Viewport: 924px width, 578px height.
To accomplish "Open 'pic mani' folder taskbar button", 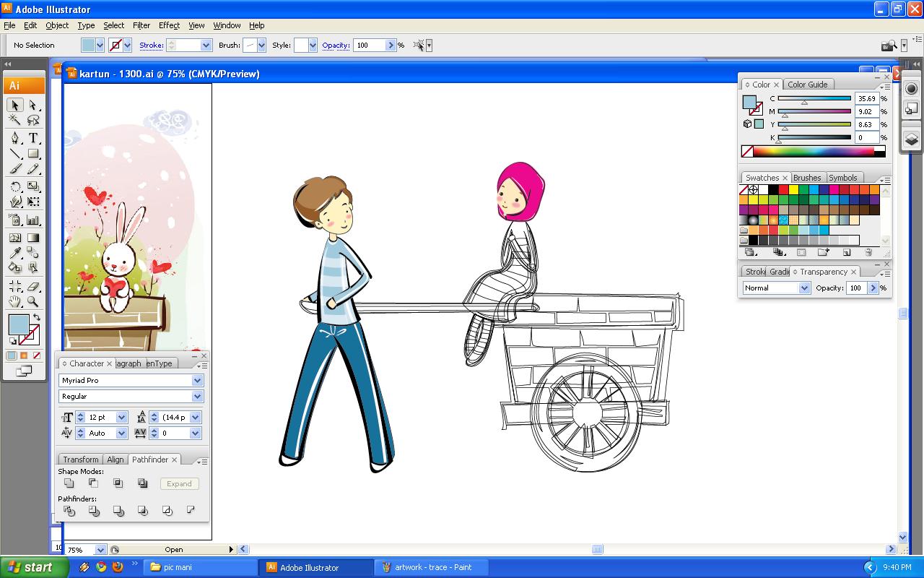I will coord(201,567).
